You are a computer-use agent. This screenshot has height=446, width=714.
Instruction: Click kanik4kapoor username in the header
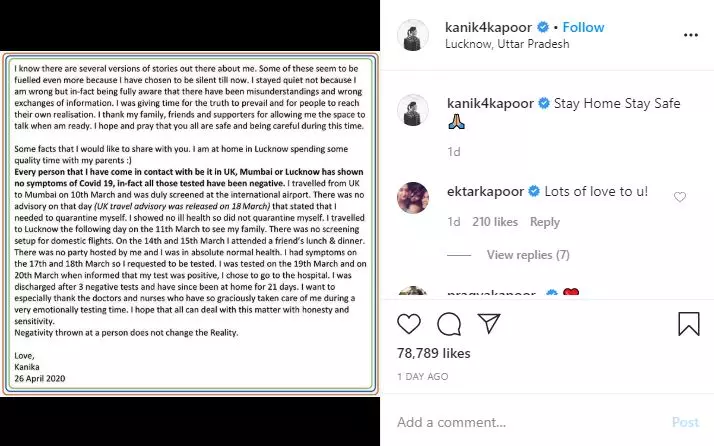488,27
